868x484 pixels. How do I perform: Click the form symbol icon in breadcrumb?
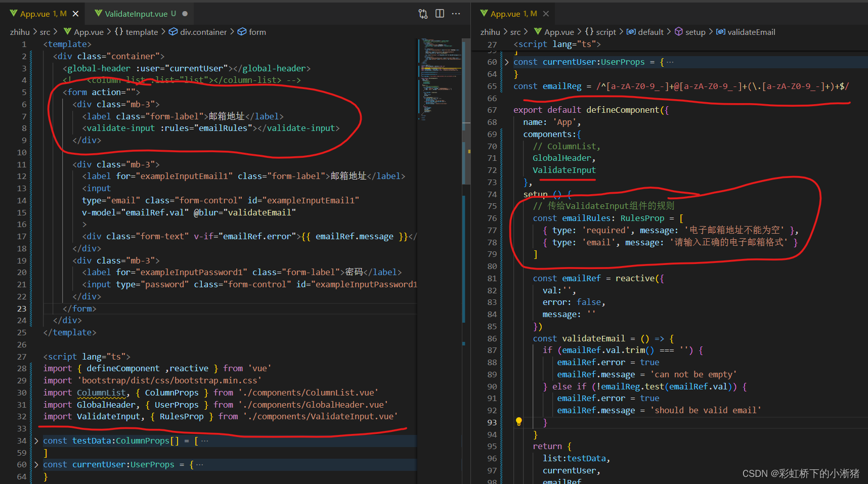[242, 31]
